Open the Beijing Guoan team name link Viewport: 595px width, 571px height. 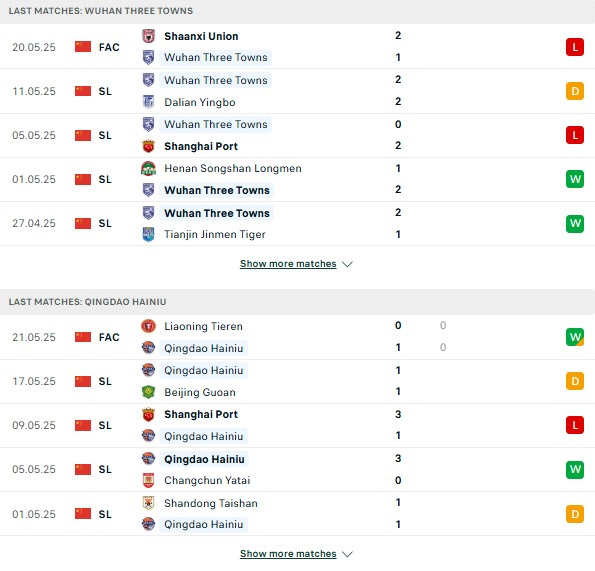coord(200,392)
